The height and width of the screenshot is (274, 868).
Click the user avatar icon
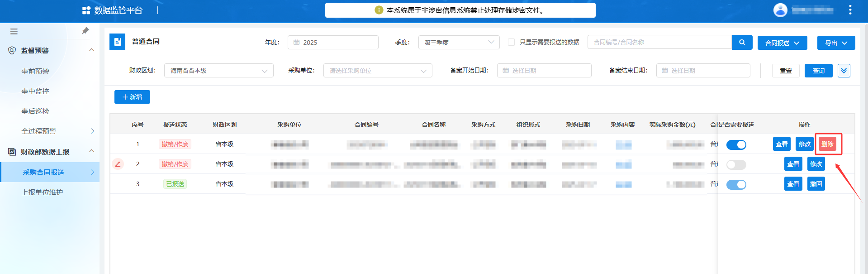click(x=780, y=10)
